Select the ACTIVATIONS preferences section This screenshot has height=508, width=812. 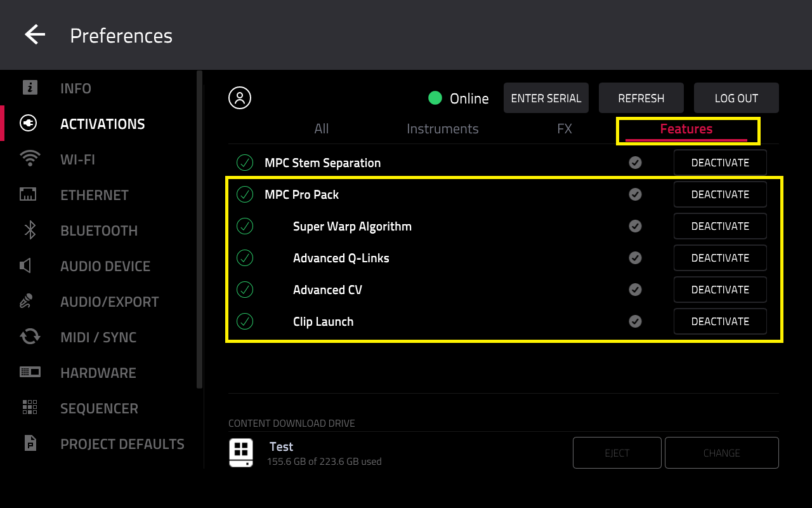103,124
